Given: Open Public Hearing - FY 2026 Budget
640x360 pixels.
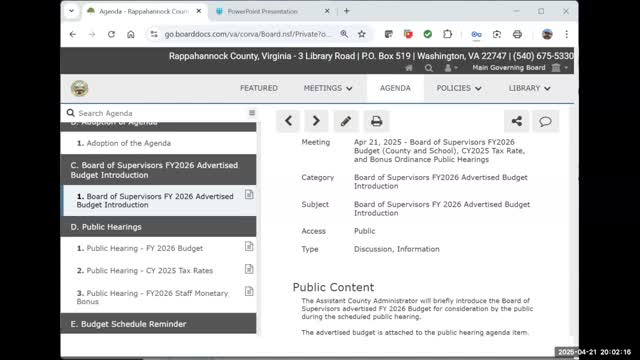Looking at the screenshot, I should click(x=140, y=248).
